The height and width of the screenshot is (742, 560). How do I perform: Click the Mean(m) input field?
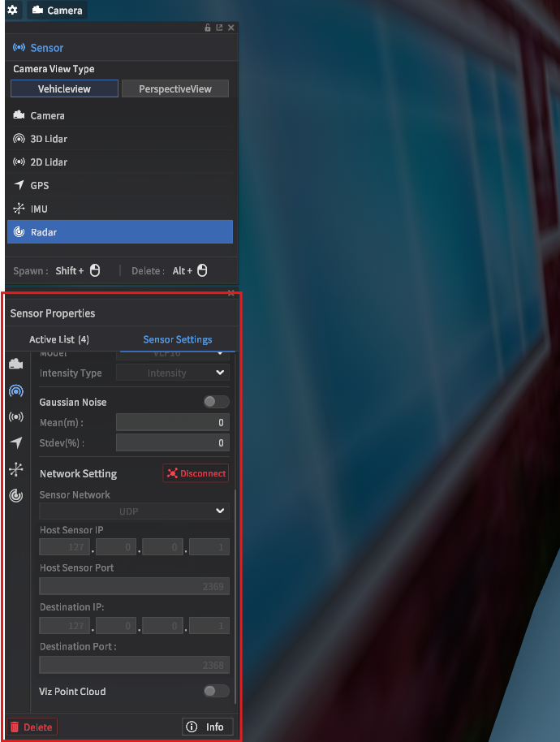coord(173,422)
